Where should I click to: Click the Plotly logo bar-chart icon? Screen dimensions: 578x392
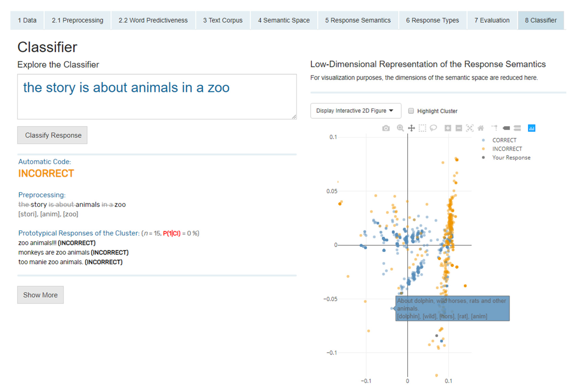[x=532, y=128]
